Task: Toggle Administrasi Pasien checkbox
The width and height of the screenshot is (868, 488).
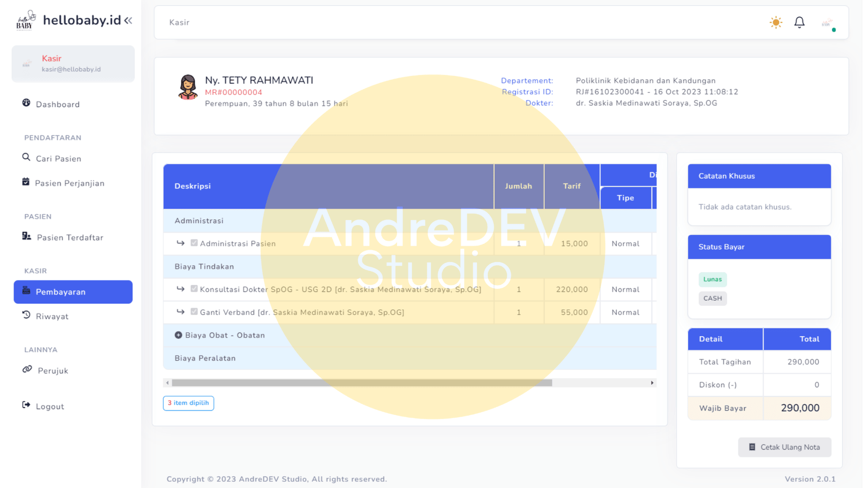Action: click(194, 243)
